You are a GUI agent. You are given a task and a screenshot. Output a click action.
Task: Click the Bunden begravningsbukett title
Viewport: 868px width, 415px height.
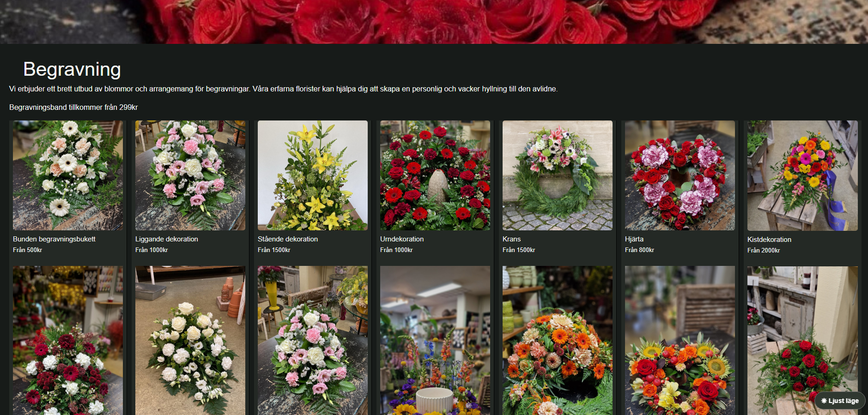[x=54, y=239]
